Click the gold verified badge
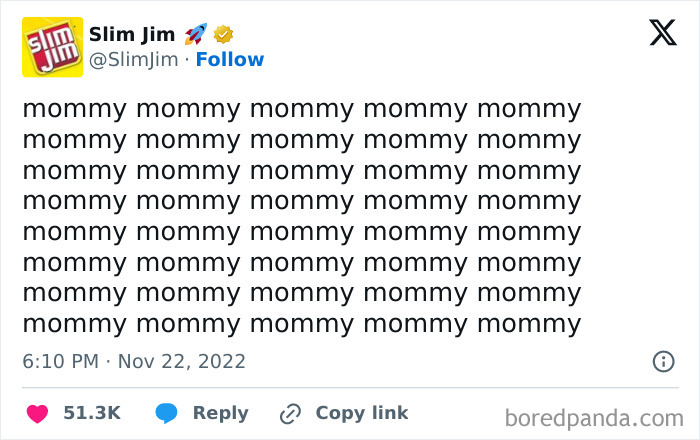 (224, 34)
